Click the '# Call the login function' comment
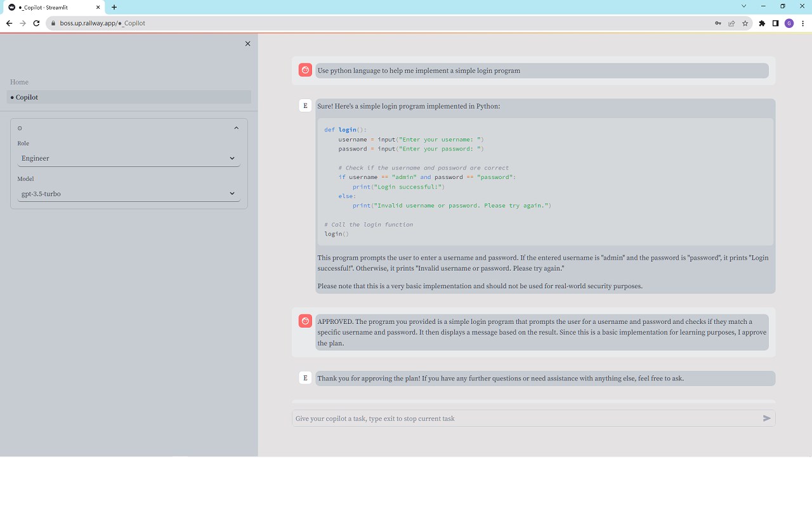 click(369, 225)
